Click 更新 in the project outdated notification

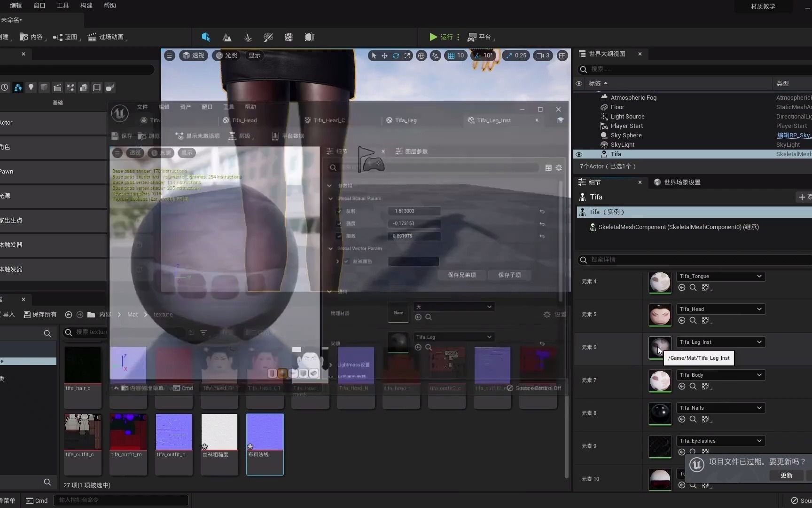(x=787, y=475)
